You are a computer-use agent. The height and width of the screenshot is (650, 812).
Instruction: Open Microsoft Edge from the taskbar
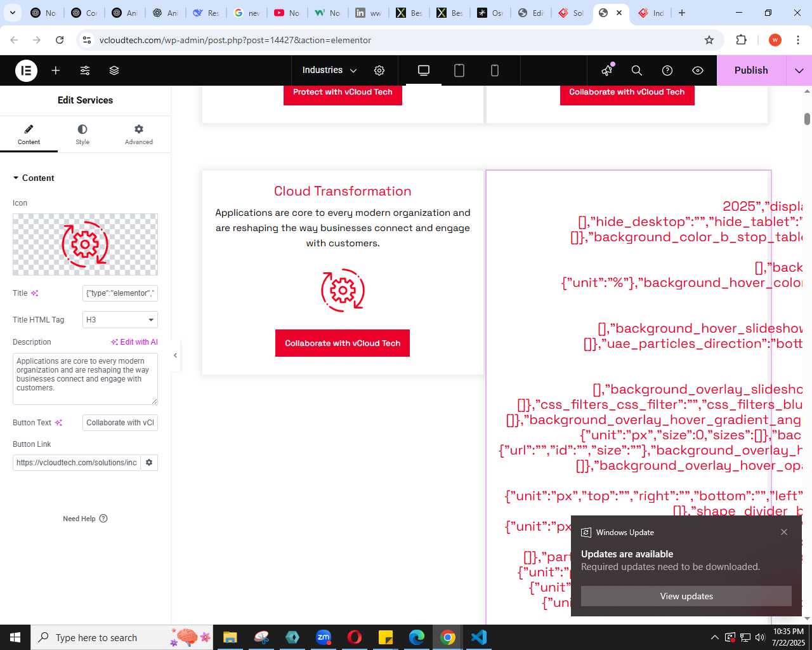(x=417, y=637)
